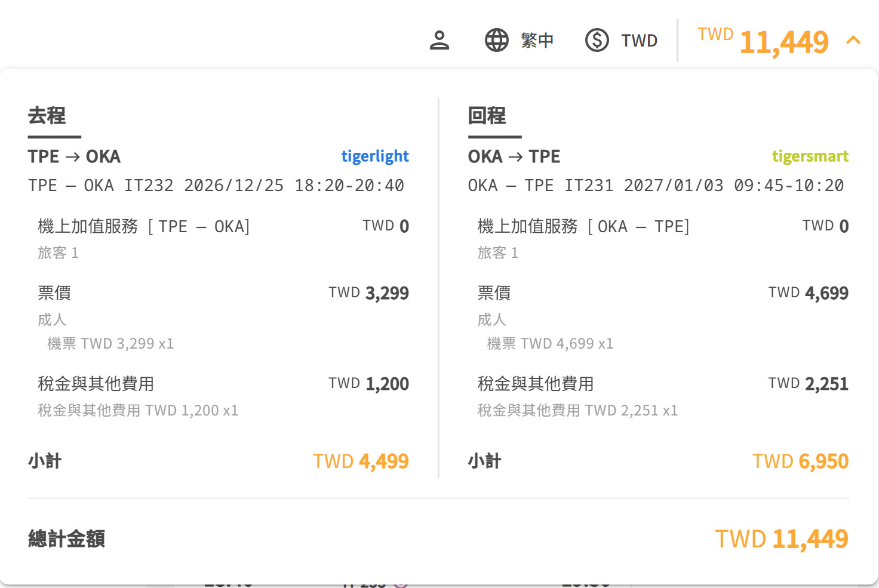Viewport: 879px width, 588px height.
Task: Click the 總計金額 label
Action: point(66,539)
